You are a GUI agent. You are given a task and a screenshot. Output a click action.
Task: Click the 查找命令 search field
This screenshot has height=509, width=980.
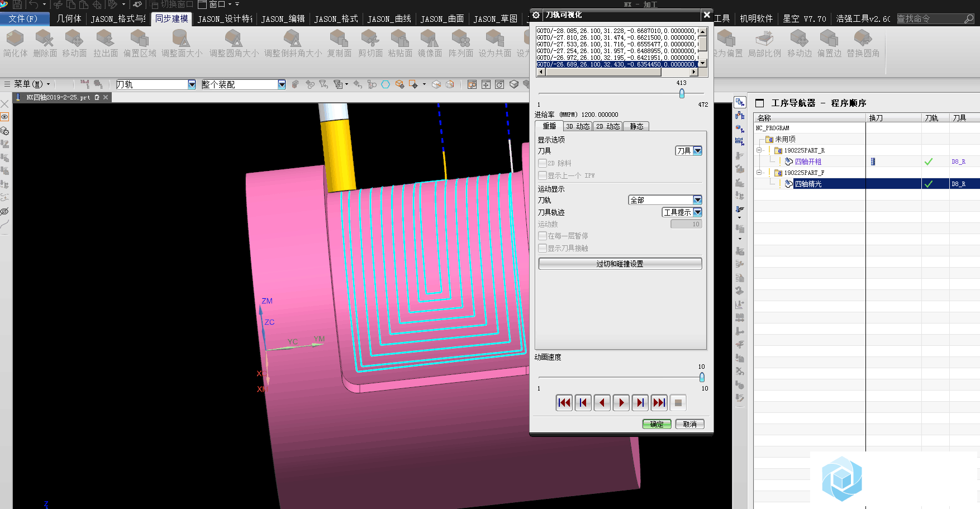930,19
